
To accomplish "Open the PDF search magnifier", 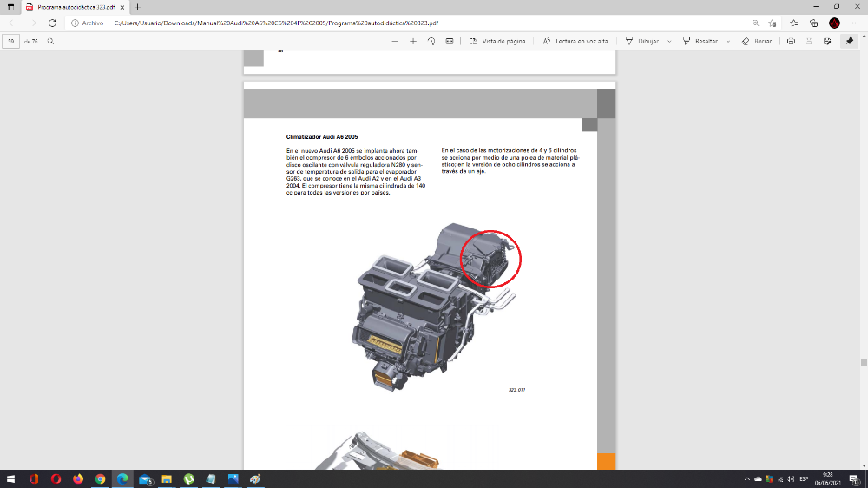I will pos(50,42).
